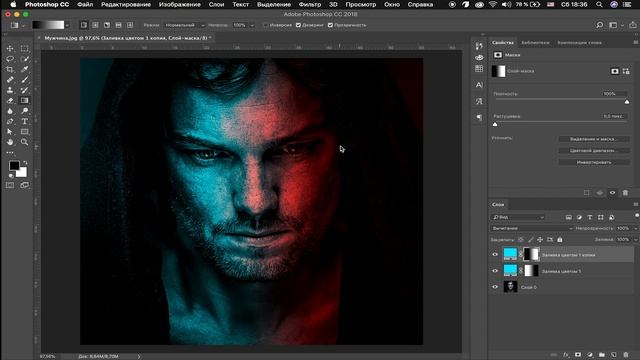Select the Gradient tool
The height and width of the screenshot is (360, 640).
[24, 100]
